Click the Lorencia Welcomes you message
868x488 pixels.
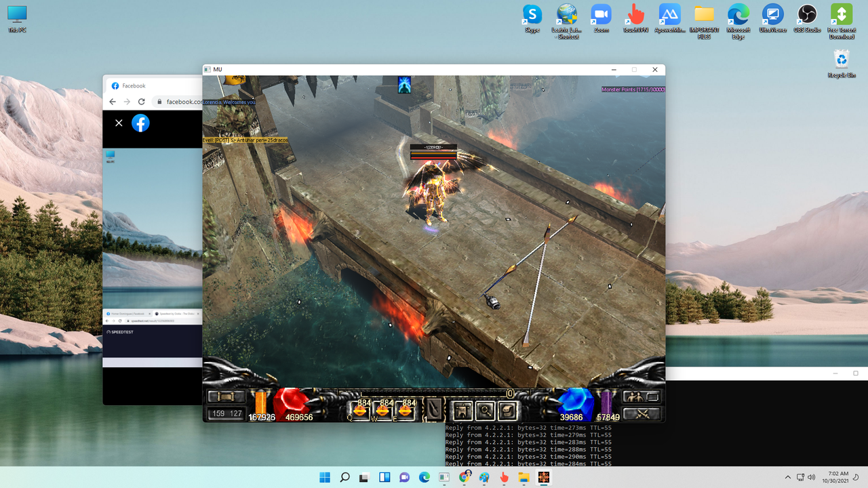pyautogui.click(x=229, y=102)
